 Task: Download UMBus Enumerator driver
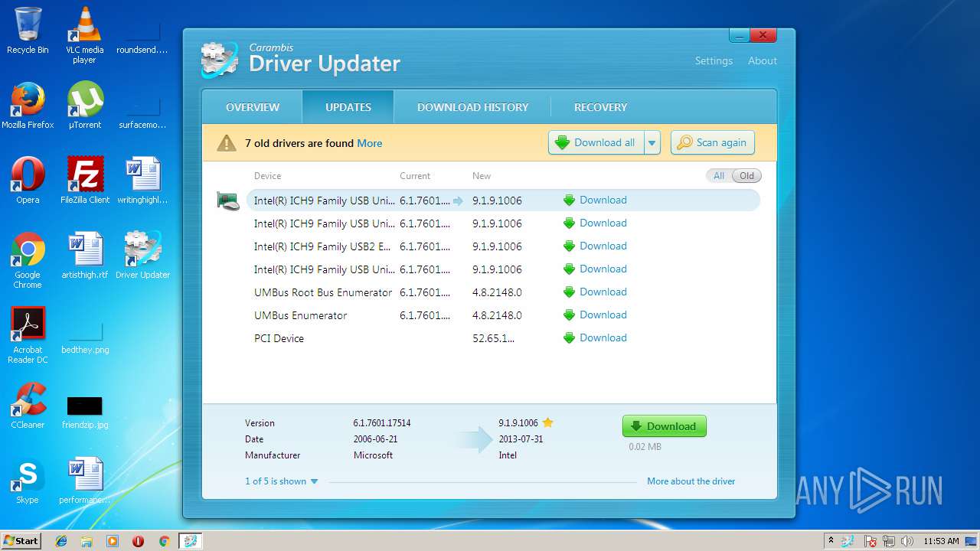pyautogui.click(x=596, y=315)
